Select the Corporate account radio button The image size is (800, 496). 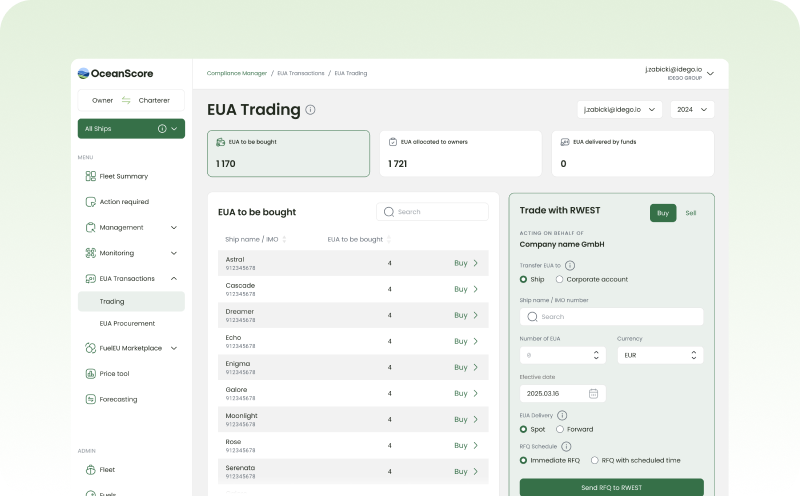coord(560,280)
